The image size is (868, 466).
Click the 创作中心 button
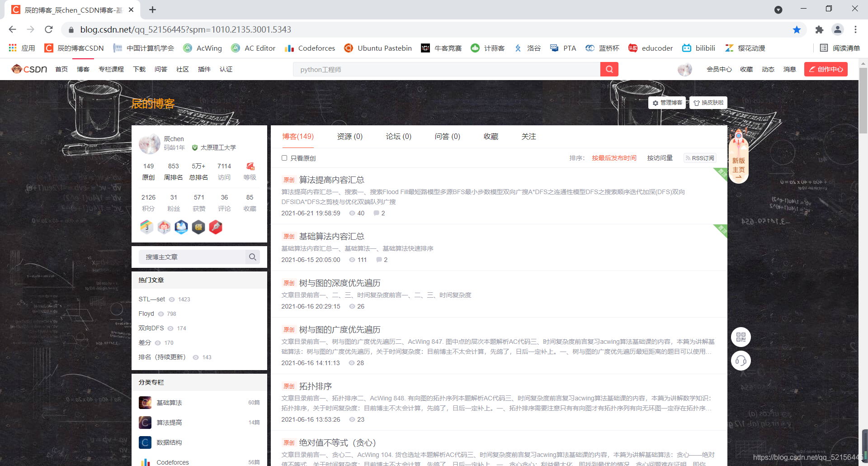pos(826,69)
